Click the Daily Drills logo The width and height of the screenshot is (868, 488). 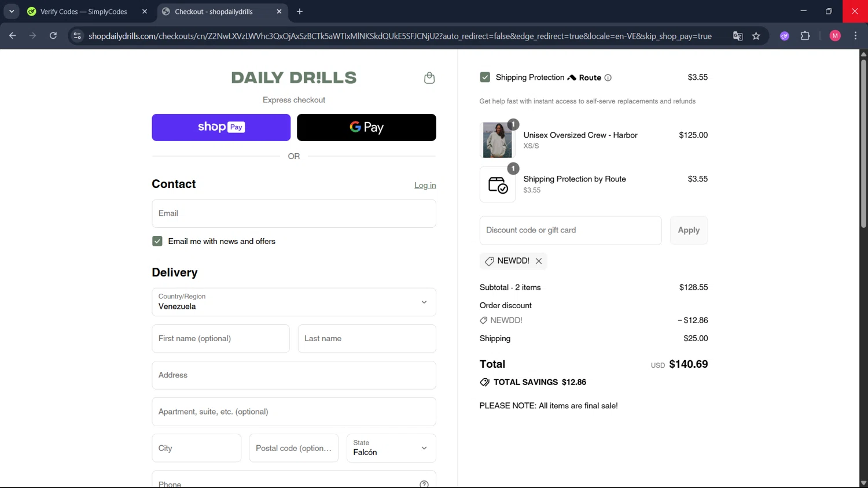pyautogui.click(x=294, y=77)
